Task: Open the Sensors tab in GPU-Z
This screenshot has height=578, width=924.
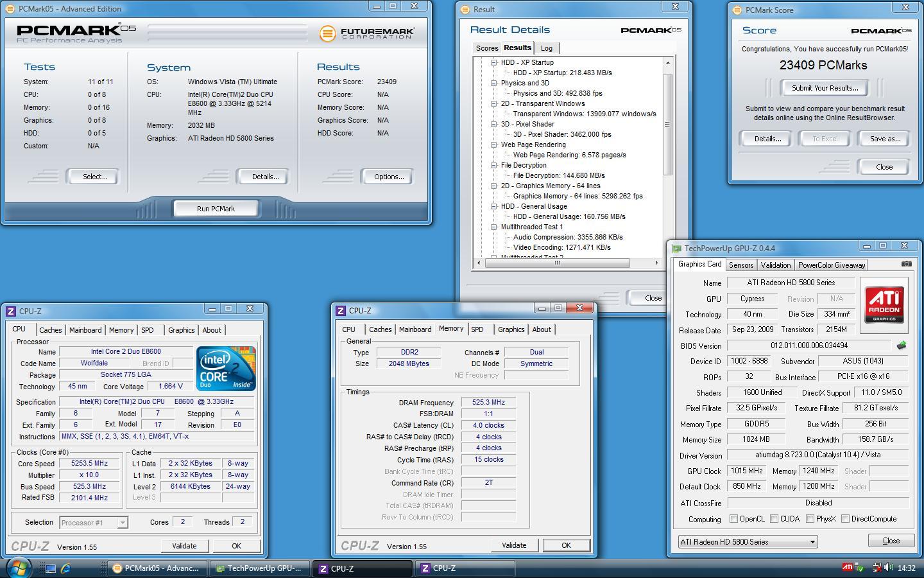Action: (x=740, y=265)
